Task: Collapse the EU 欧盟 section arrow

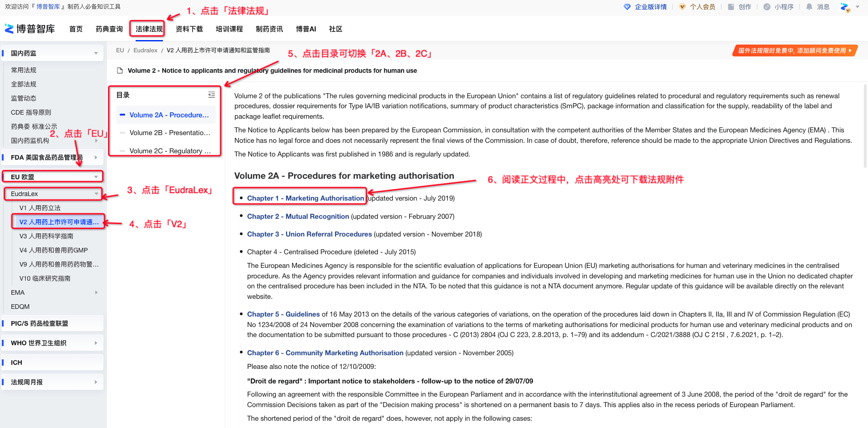Action: coord(96,177)
